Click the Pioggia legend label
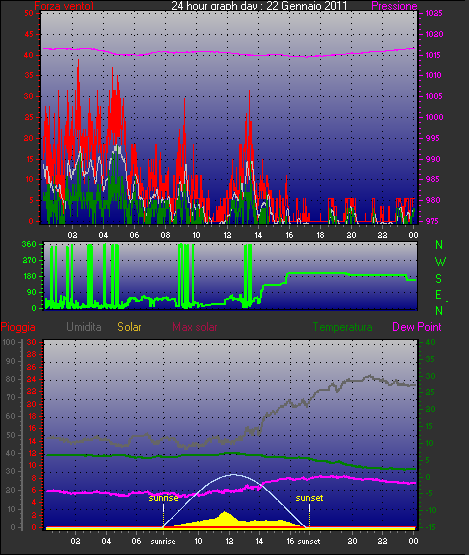The image size is (469, 555). point(18,327)
